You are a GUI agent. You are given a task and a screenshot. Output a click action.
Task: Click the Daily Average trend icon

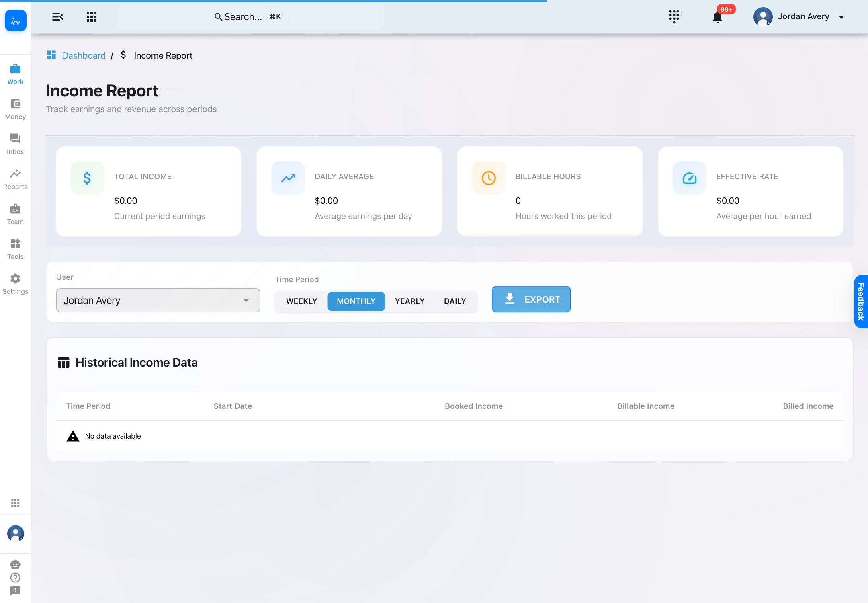[288, 178]
